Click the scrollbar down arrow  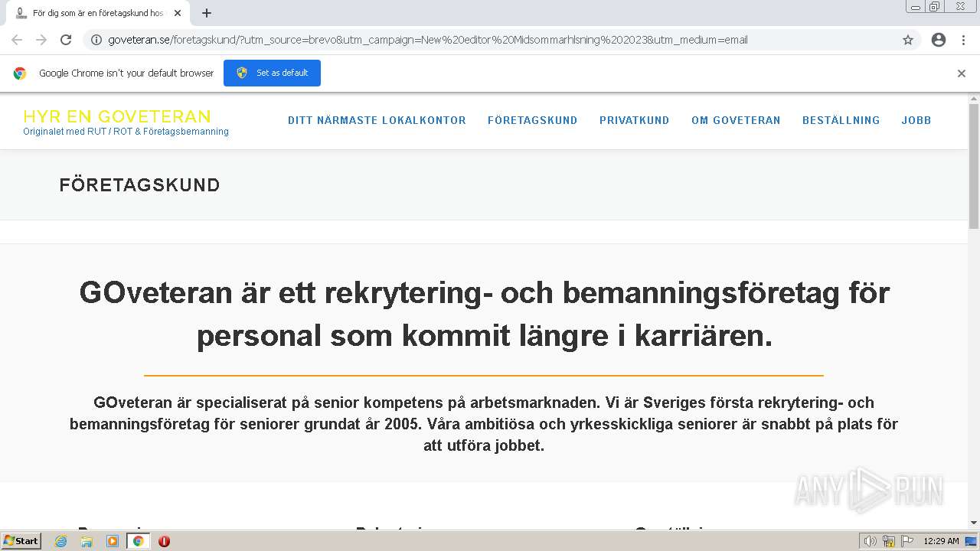coord(974,523)
